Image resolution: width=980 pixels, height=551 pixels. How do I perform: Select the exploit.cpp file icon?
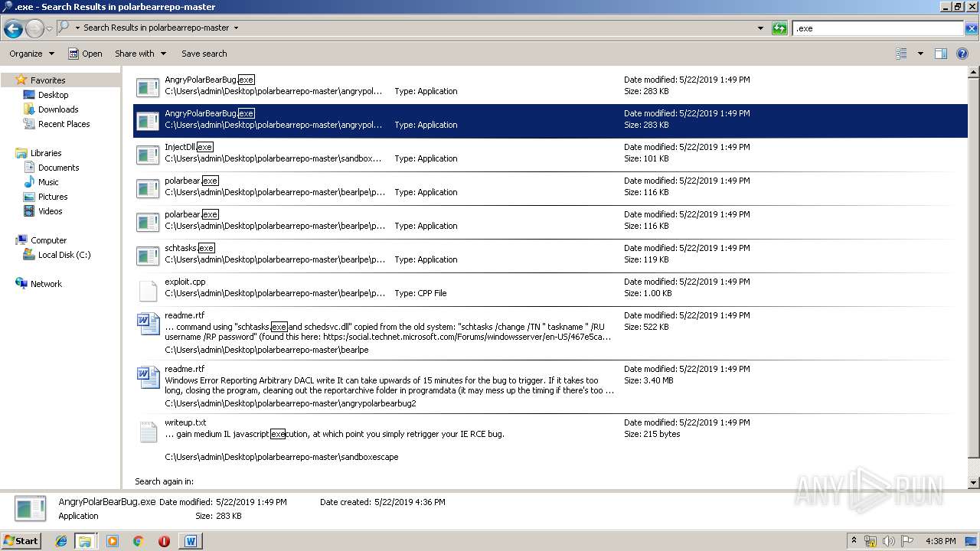pos(148,291)
